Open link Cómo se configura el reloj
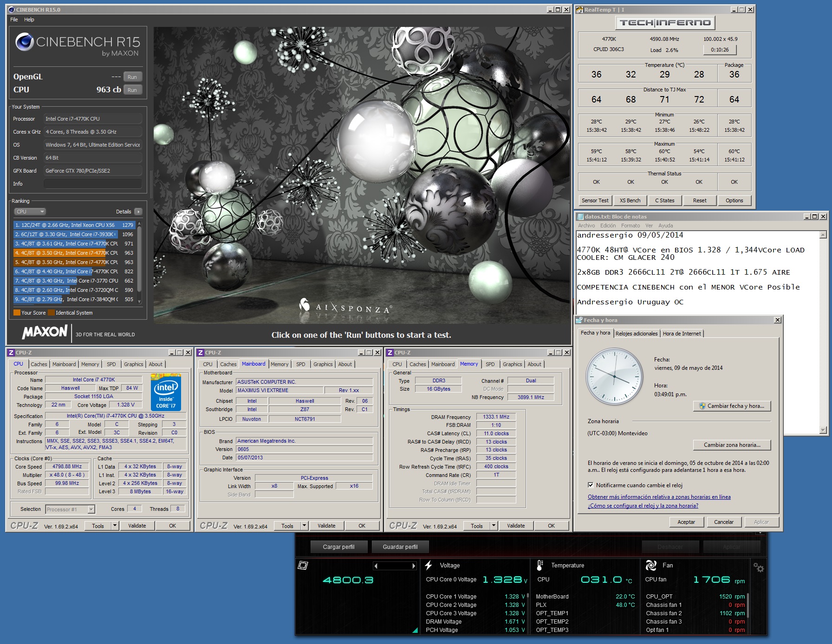Image resolution: width=832 pixels, height=644 pixels. click(x=643, y=506)
